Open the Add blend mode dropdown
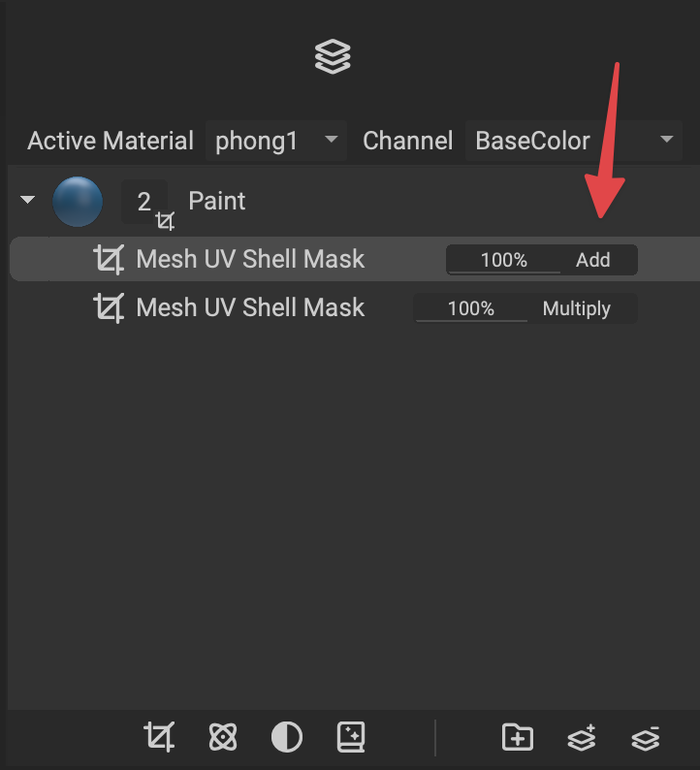 click(x=593, y=260)
